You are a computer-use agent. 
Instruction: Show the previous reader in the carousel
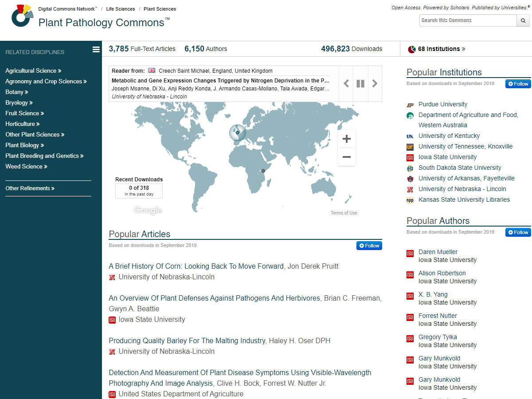(346, 83)
